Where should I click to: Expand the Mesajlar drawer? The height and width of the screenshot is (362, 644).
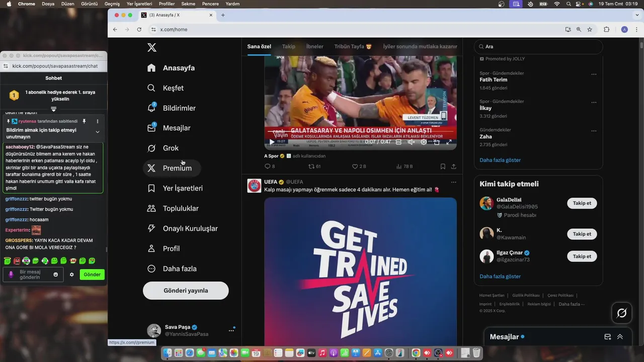(620, 337)
